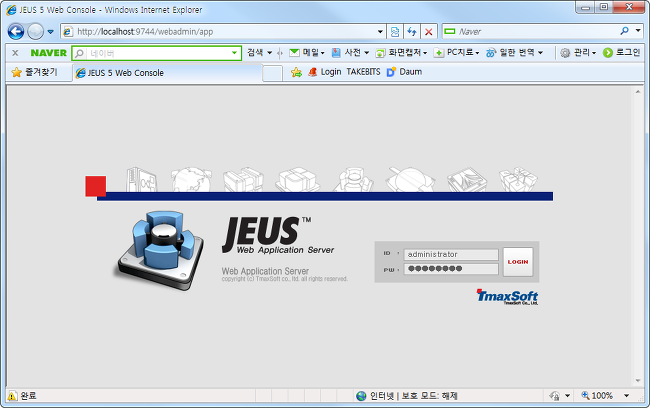Viewport: 650px width, 408px height.
Task: Expand Naver toolbar search suggestions dropdown
Action: (x=235, y=53)
